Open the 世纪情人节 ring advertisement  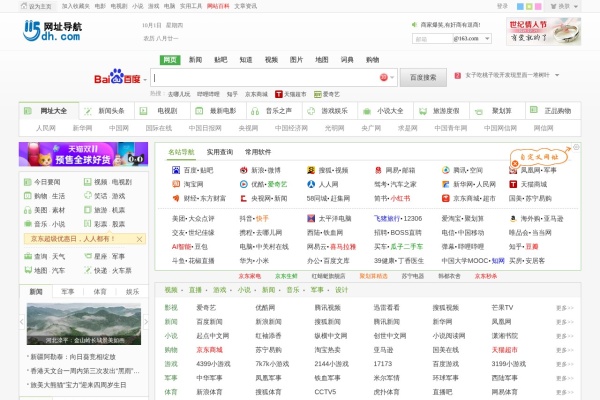pyautogui.click(x=543, y=31)
